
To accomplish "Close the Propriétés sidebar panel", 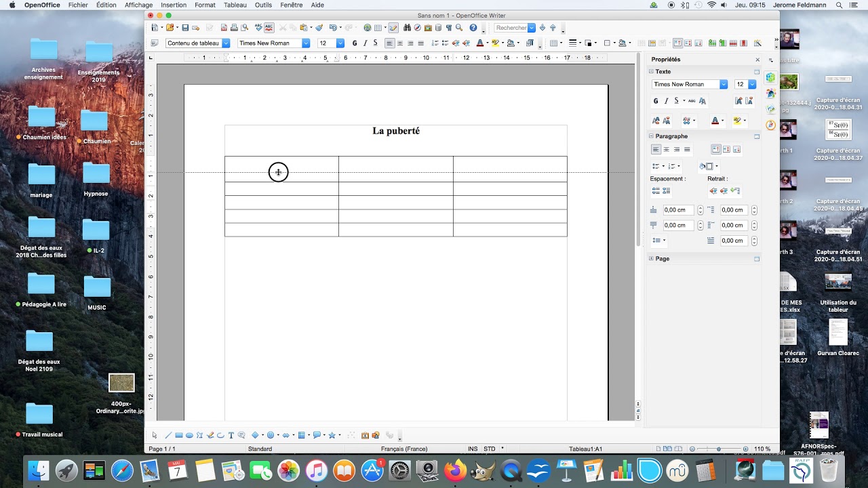I will pos(757,60).
